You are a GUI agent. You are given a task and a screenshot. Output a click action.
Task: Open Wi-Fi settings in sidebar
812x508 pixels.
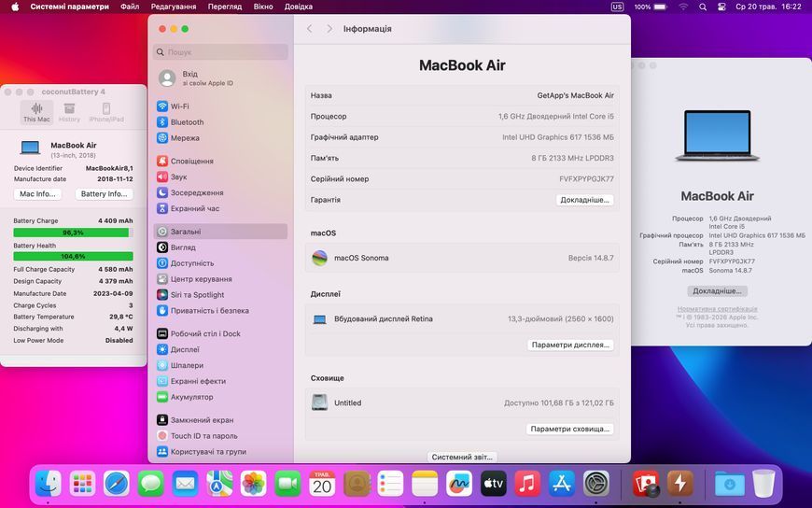[x=220, y=106]
